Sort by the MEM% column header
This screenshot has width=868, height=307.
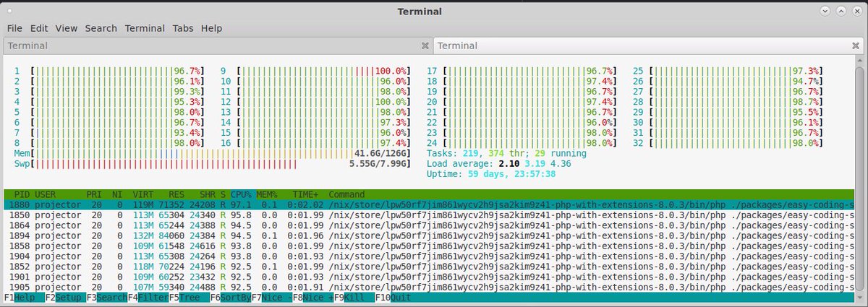tap(268, 195)
